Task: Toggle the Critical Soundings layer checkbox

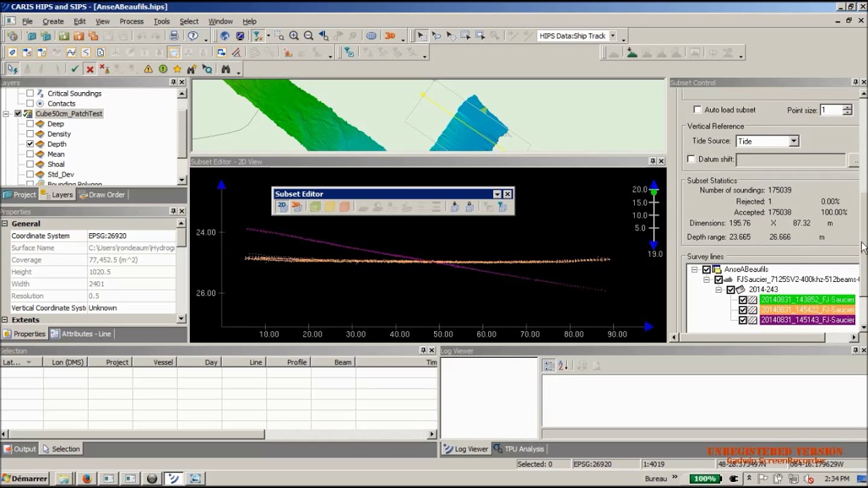Action: (30, 94)
